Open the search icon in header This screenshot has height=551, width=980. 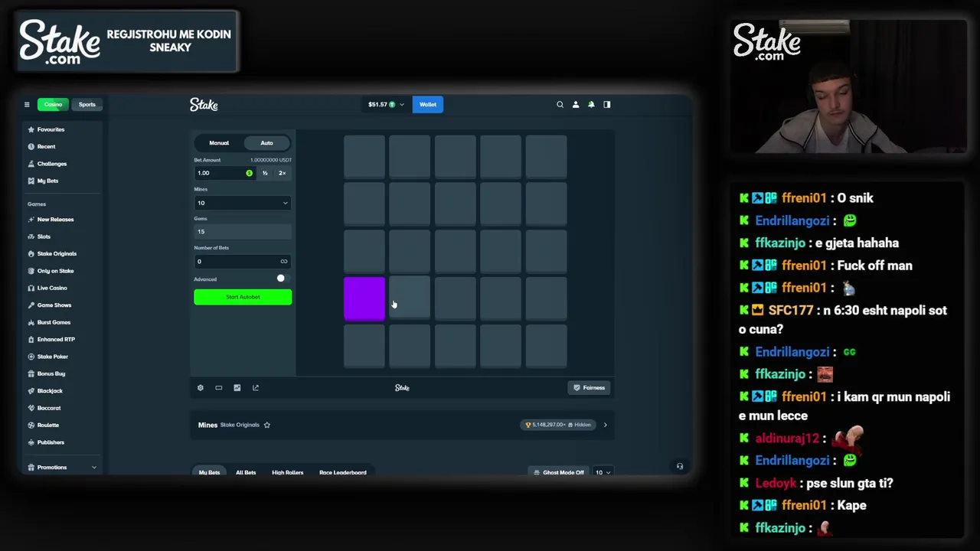click(560, 104)
